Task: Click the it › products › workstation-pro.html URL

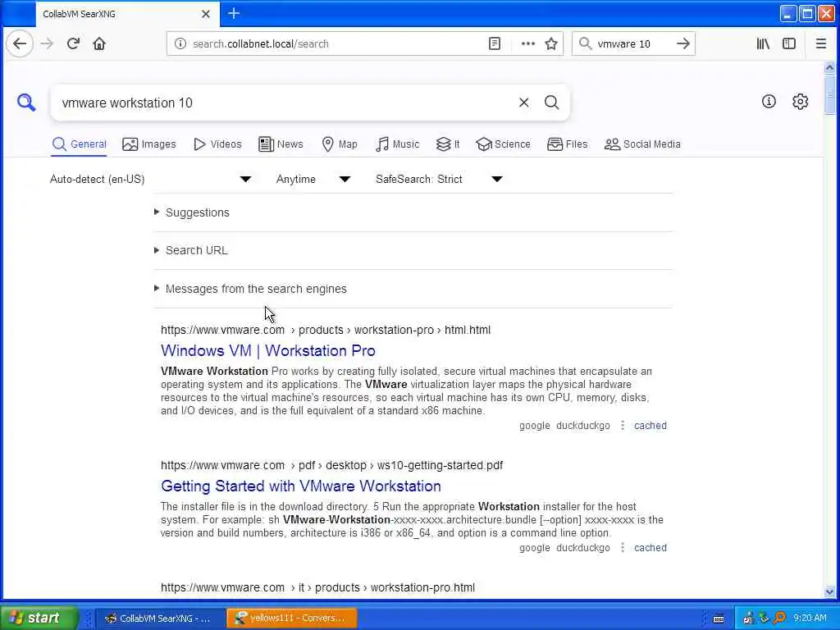Action: [317, 587]
